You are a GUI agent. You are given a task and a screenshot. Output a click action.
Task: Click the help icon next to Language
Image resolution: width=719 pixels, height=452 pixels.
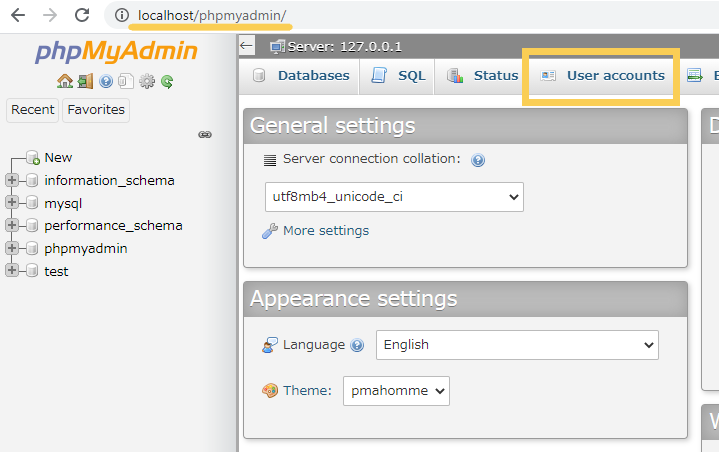point(357,345)
